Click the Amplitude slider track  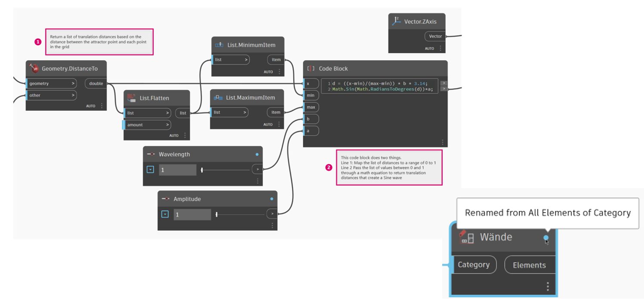pyautogui.click(x=241, y=214)
